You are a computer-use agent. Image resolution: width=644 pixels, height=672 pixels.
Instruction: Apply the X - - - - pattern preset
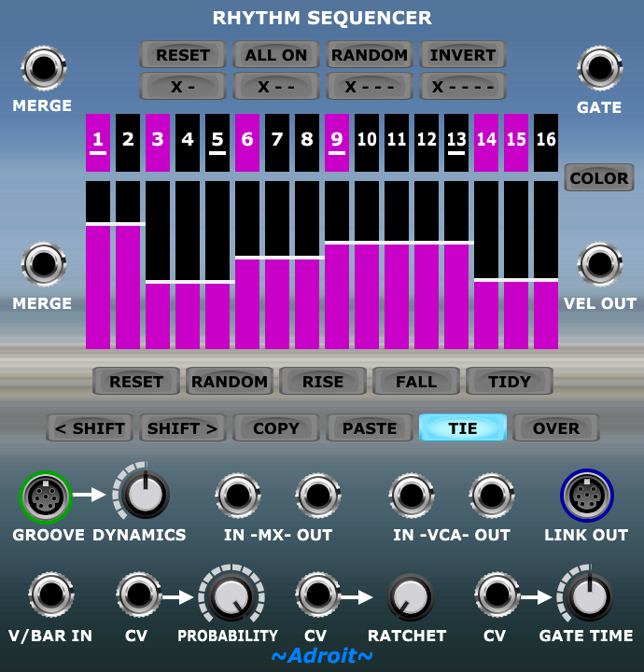coord(463,86)
